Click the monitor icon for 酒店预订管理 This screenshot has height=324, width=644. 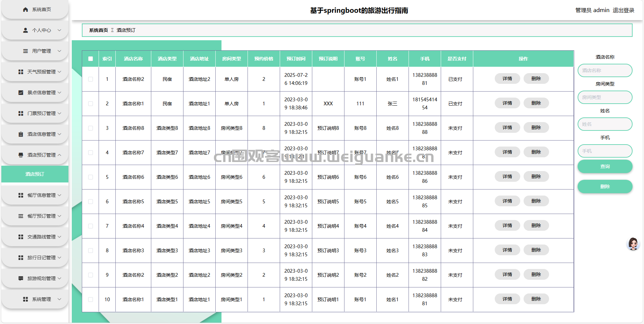coord(21,155)
